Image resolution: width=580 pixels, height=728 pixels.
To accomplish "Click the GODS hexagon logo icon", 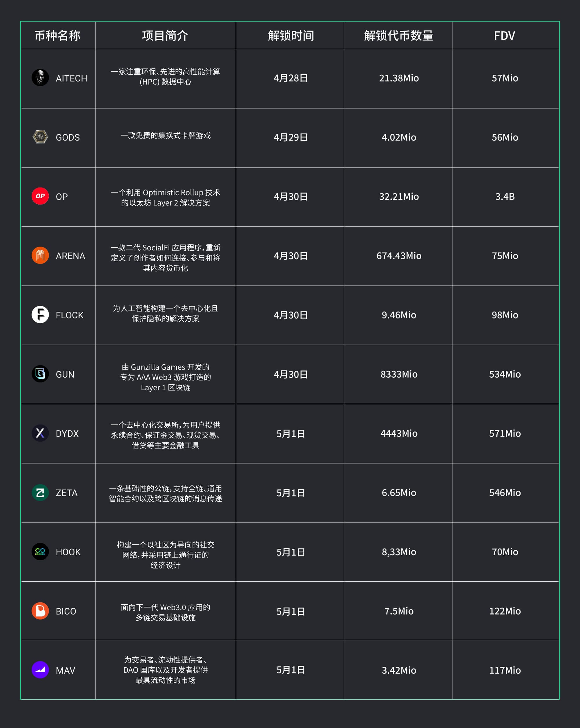I will (40, 137).
